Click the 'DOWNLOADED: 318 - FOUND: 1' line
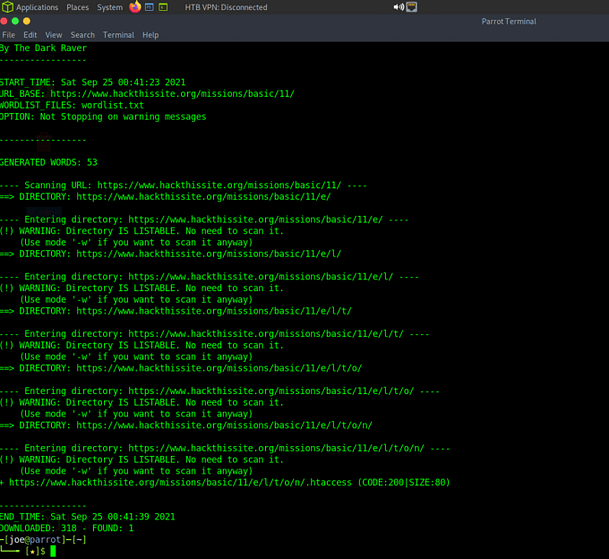This screenshot has height=559, width=609. pyautogui.click(x=66, y=528)
